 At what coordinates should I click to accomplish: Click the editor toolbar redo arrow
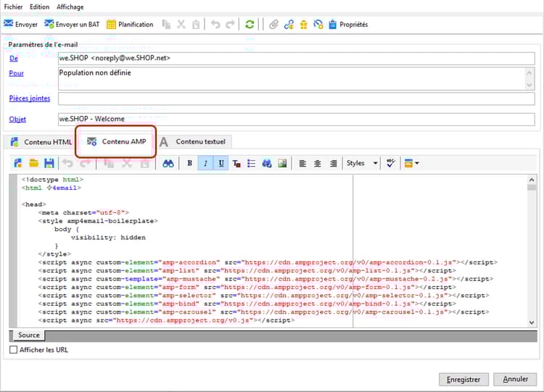(x=85, y=163)
